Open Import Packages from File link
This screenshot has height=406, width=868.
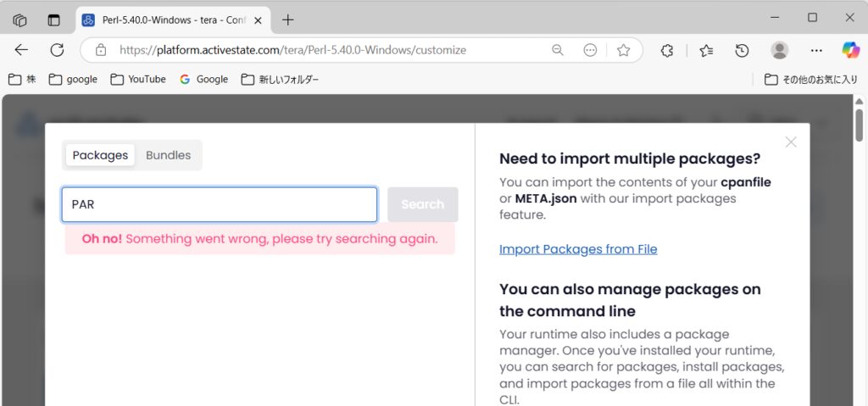click(x=578, y=249)
